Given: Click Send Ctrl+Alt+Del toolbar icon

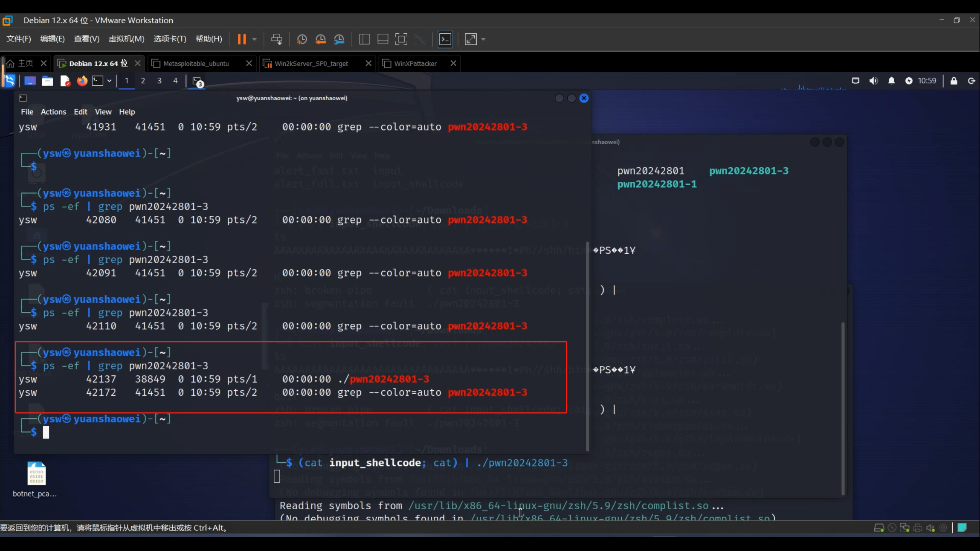Looking at the screenshot, I should 276,39.
